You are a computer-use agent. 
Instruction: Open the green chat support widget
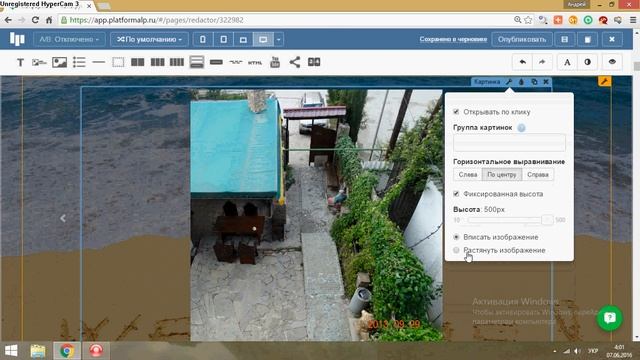(x=609, y=318)
